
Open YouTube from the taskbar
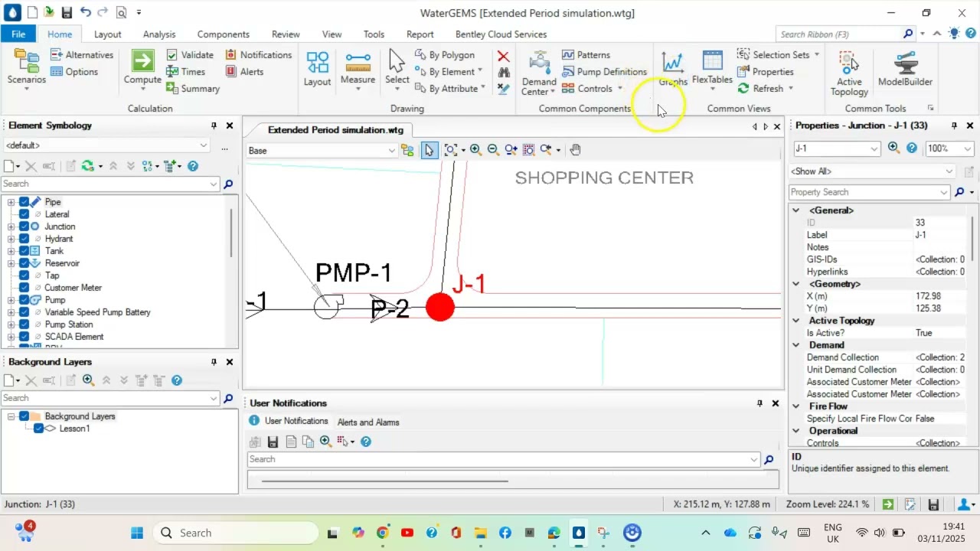pyautogui.click(x=407, y=533)
